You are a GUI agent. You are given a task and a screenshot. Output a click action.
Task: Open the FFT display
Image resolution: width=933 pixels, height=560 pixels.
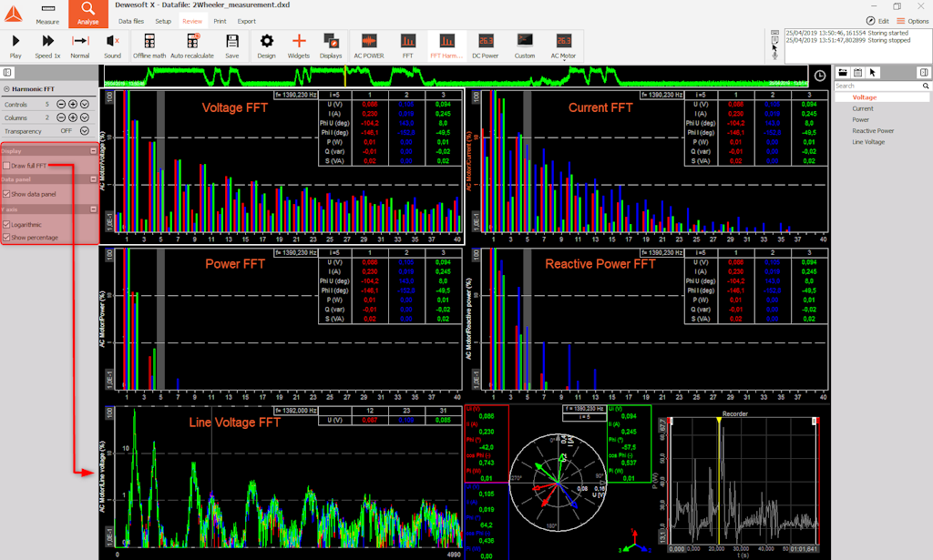[x=407, y=46]
